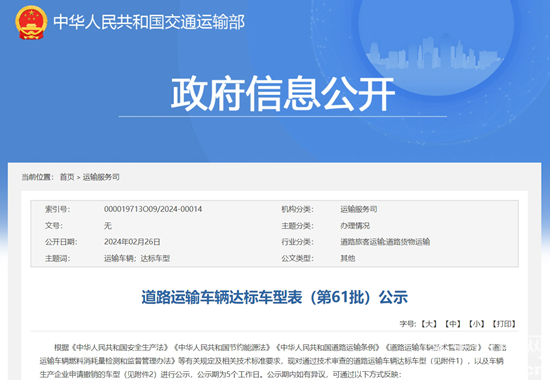The height and width of the screenshot is (380, 550).
Task: Click the 文号 label
Action: tap(54, 226)
